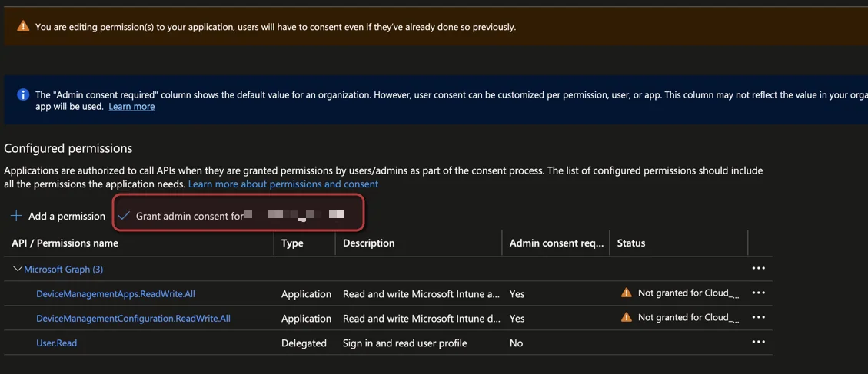Image resolution: width=868 pixels, height=374 pixels.
Task: Collapse the Microsoft Graph (3) group chevron
Action: pos(17,269)
